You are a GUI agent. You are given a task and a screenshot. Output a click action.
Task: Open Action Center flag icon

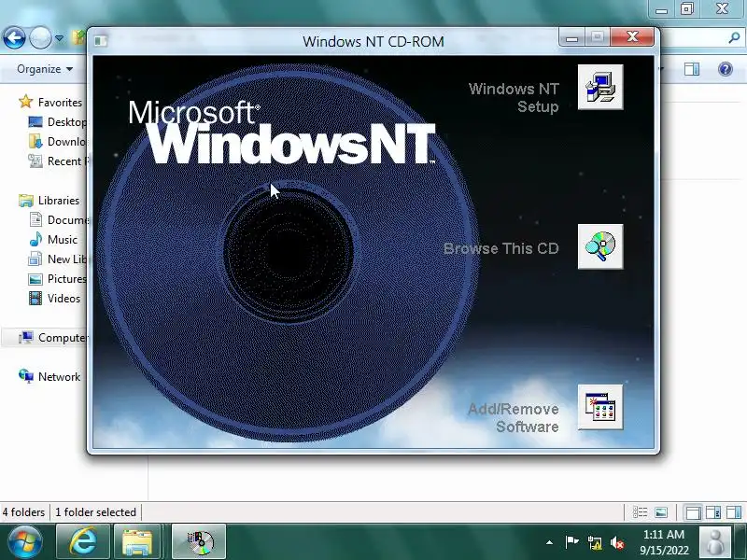click(571, 542)
